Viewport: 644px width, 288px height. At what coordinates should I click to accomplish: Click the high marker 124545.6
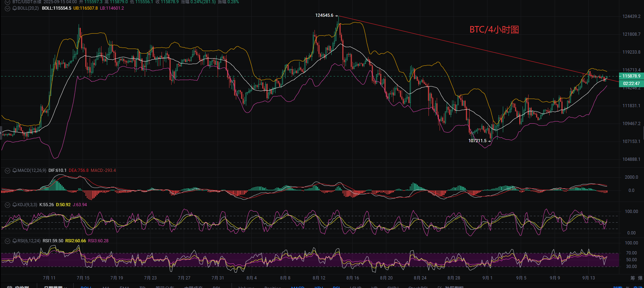[324, 15]
